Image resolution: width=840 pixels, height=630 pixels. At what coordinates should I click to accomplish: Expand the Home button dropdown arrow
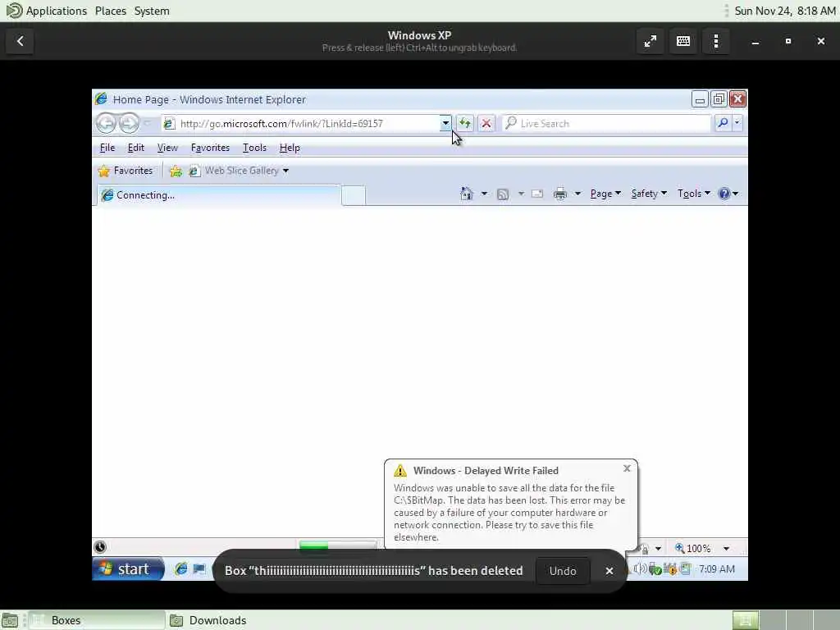(x=484, y=194)
